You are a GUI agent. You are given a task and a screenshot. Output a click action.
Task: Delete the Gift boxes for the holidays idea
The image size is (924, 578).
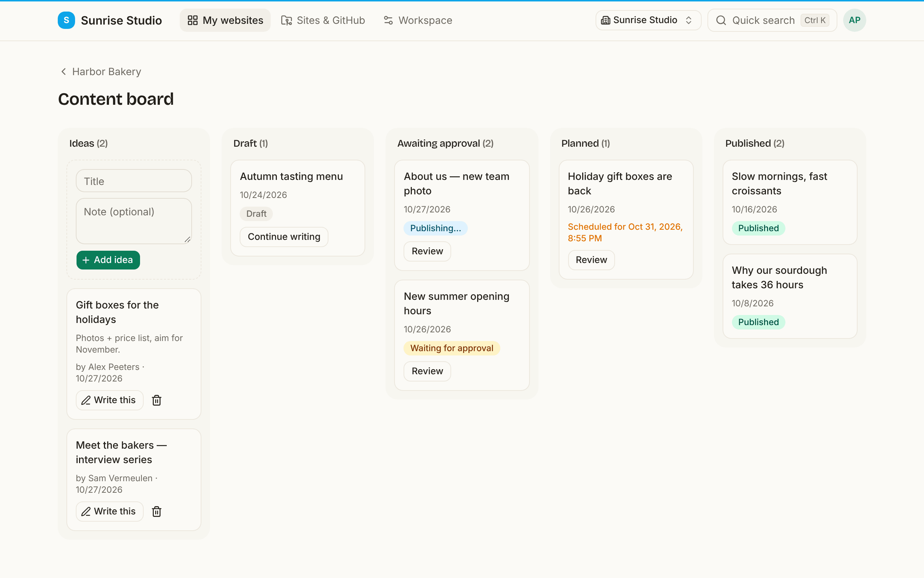pyautogui.click(x=157, y=400)
